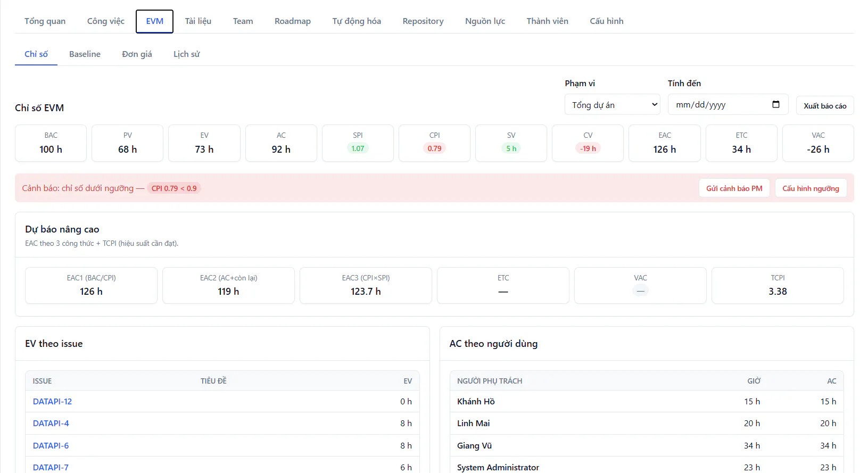Click the EAC 126 h metric card
This screenshot has width=868, height=473.
(x=665, y=143)
